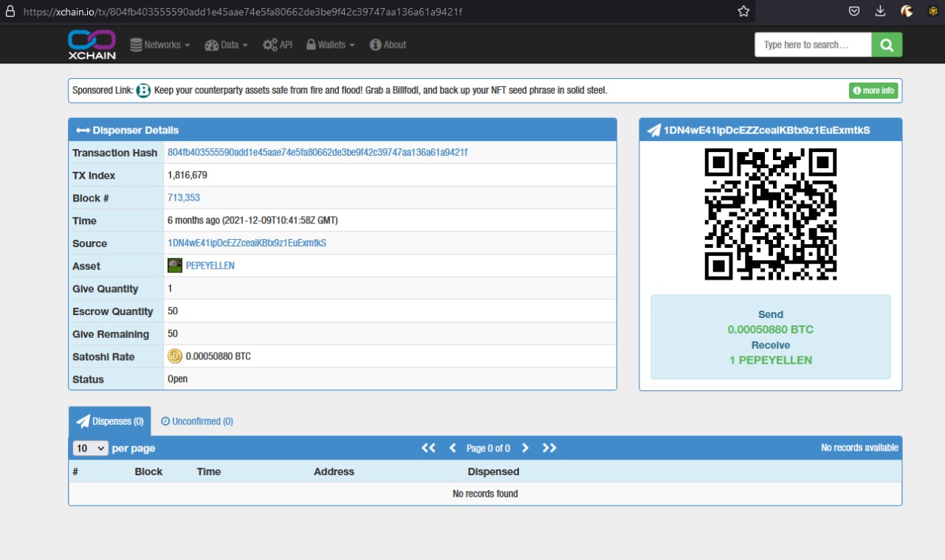Open the PEPEYELLEN asset link
This screenshot has width=945, height=560.
click(210, 266)
